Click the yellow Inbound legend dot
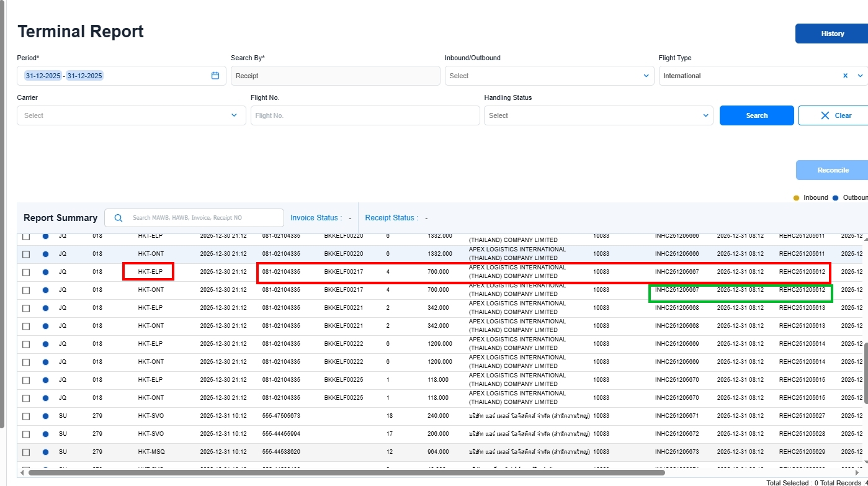This screenshot has width=868, height=486. point(796,198)
